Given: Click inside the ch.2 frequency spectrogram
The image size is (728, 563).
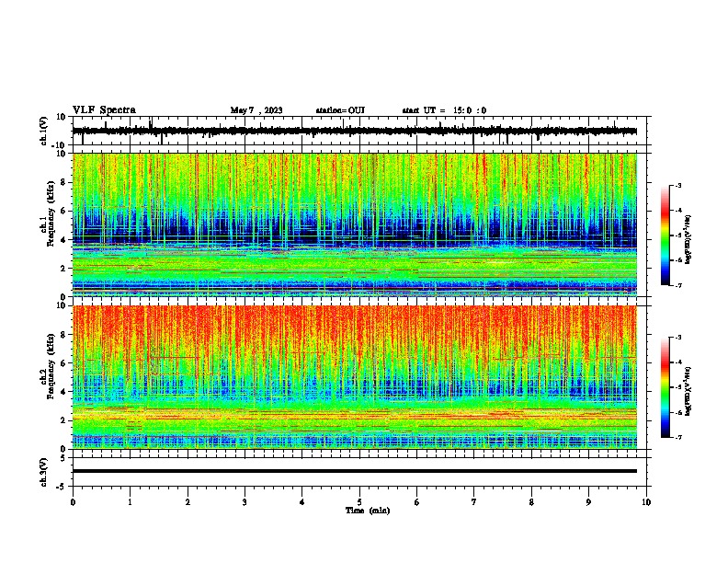Looking at the screenshot, I should (x=355, y=377).
